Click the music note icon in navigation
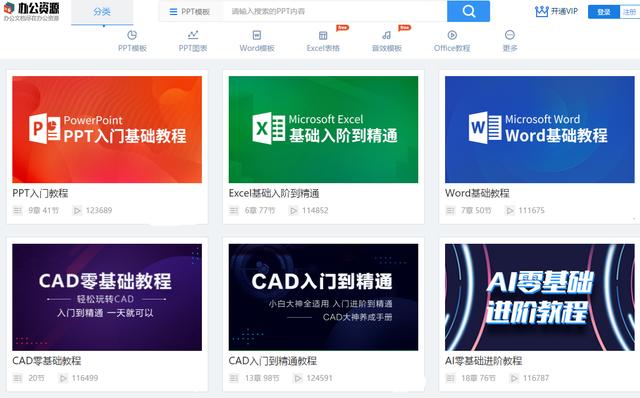This screenshot has width=640, height=398. (387, 36)
